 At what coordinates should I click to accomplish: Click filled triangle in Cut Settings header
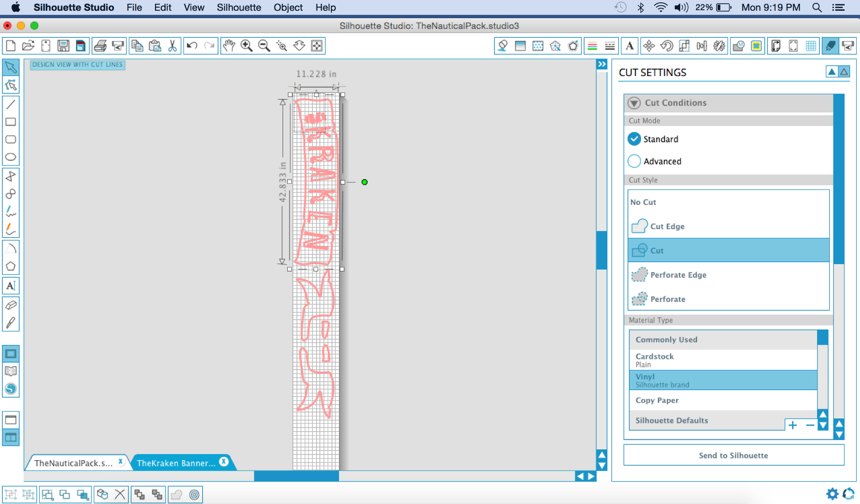tap(832, 72)
